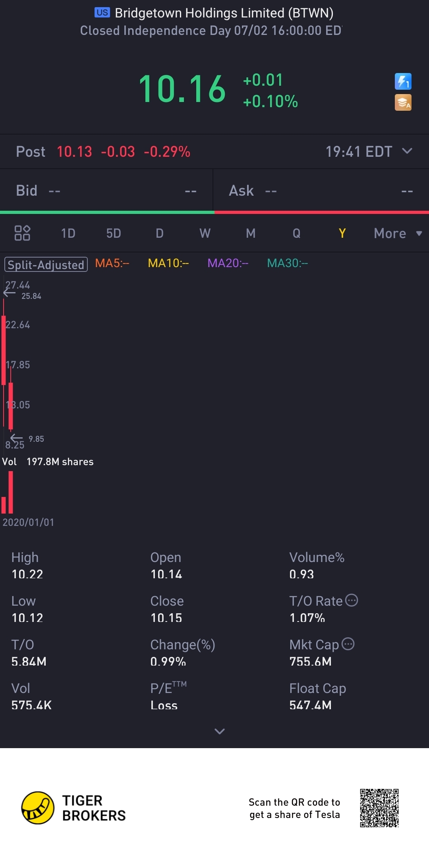Tap the T/O Rate 1.07% value
The height and width of the screenshot is (868, 429).
[307, 618]
